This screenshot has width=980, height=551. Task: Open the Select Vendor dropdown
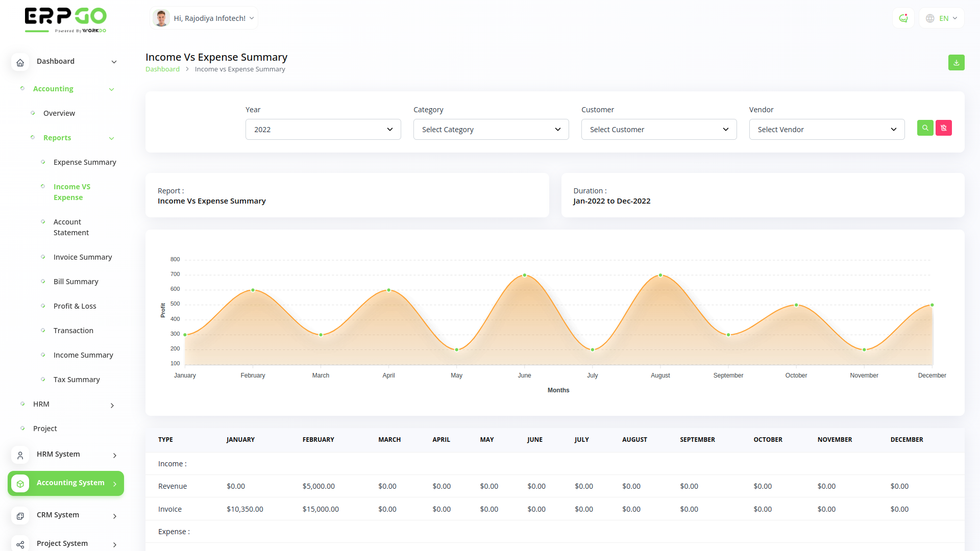click(826, 130)
